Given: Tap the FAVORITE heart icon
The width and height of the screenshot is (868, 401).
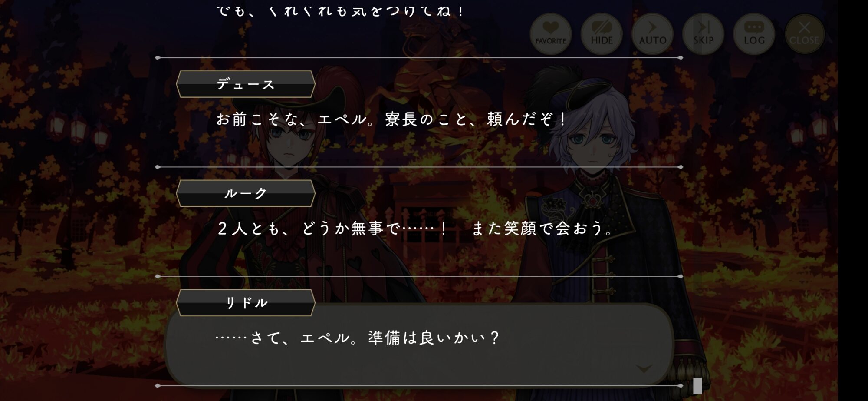Looking at the screenshot, I should point(550,34).
